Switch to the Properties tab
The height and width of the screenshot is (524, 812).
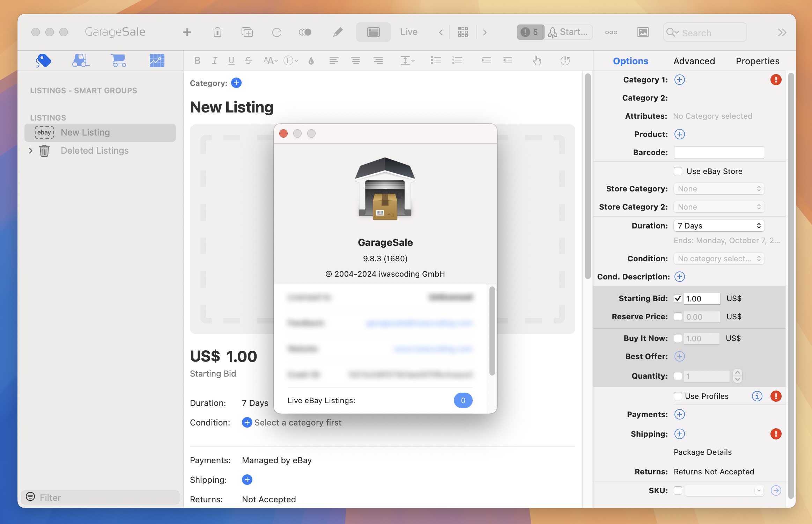tap(758, 61)
